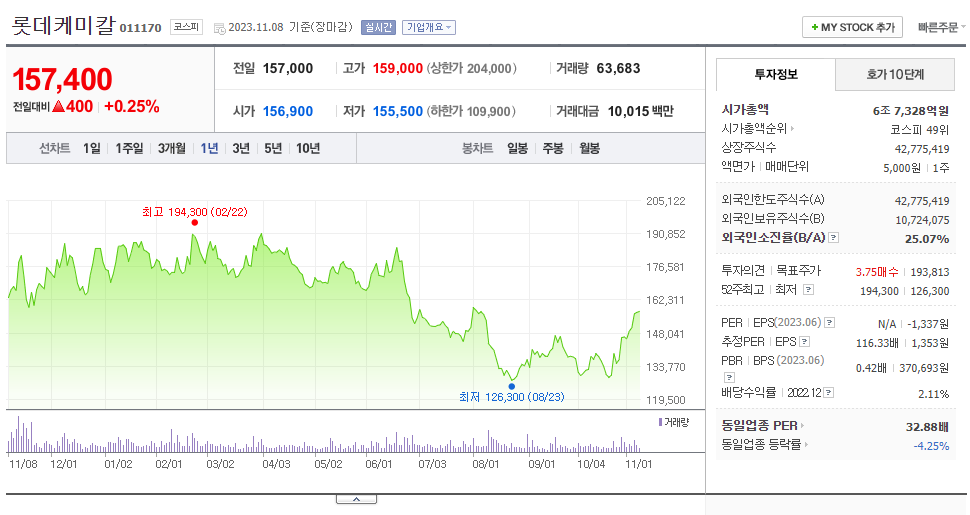Click the 거래량 value 63,683
Viewport: 970px width, 515px height.
coord(618,69)
